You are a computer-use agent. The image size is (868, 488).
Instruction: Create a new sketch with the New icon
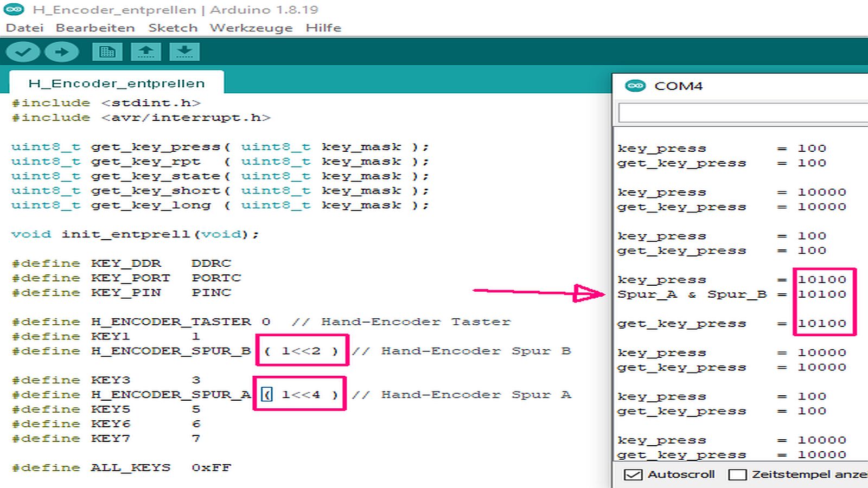tap(107, 52)
